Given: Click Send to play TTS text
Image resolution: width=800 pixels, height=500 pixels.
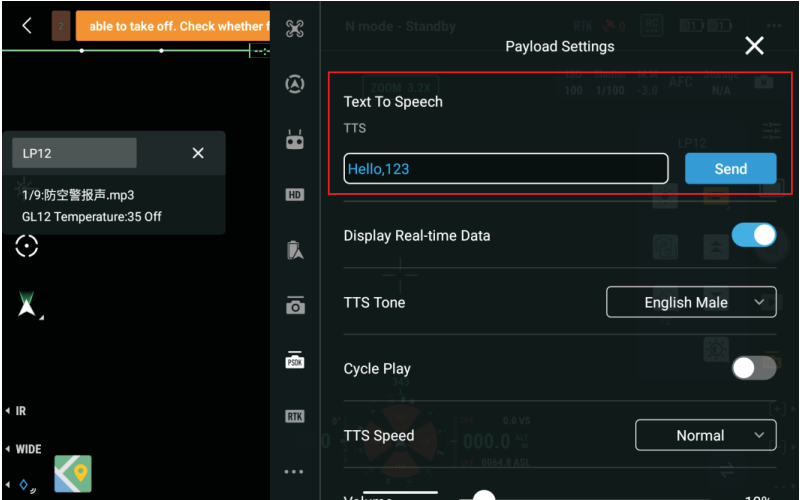Looking at the screenshot, I should coord(731,168).
